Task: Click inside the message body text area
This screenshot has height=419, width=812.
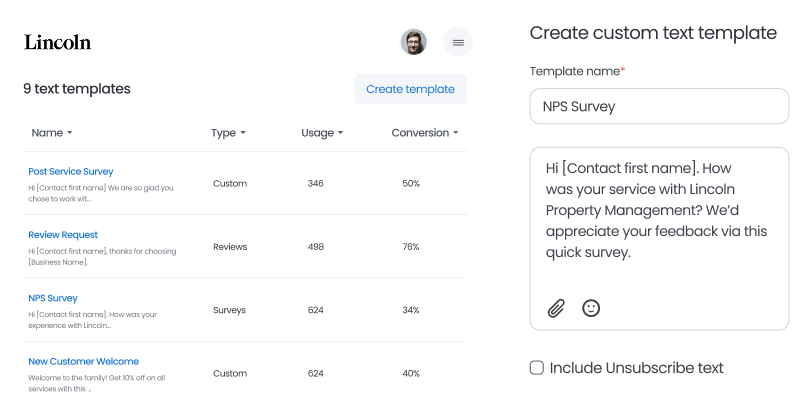Action: pyautogui.click(x=658, y=220)
